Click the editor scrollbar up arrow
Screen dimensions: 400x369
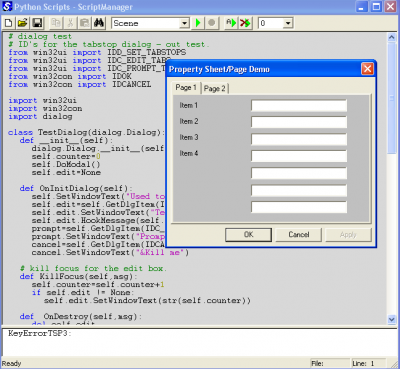(392, 37)
